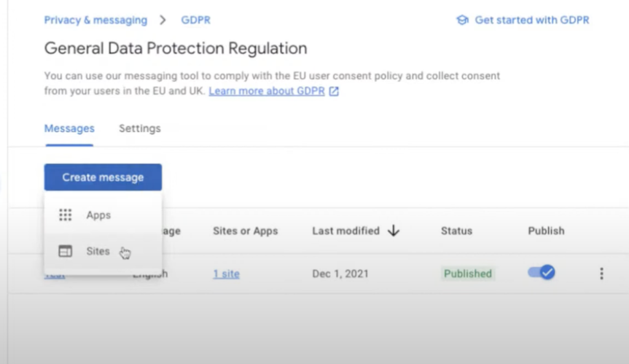Open the external link icon beside Learn more
Viewport: 629px width, 364px height.
(x=333, y=90)
